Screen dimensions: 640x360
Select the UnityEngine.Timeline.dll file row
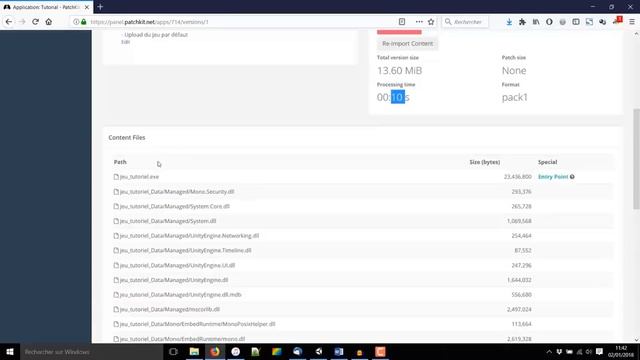click(x=363, y=250)
